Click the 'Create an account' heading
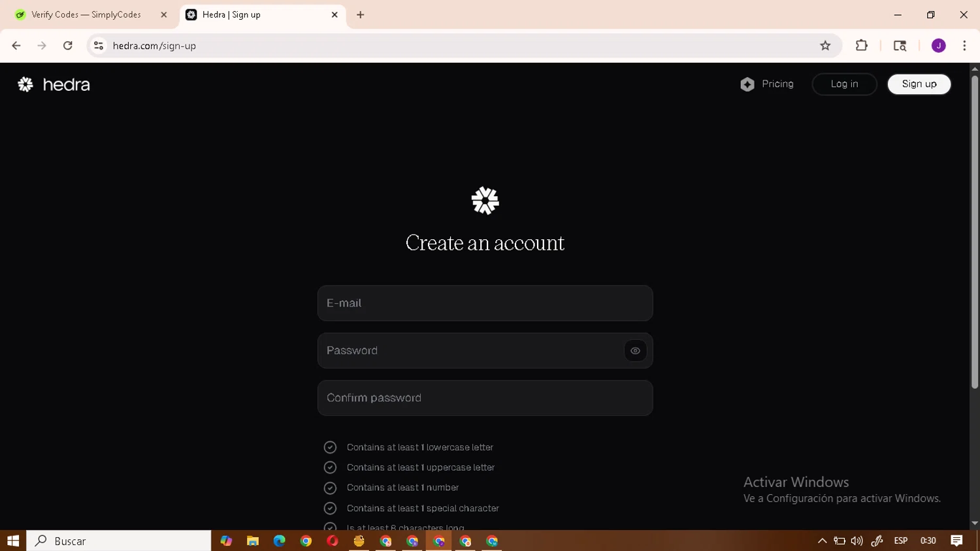 [485, 243]
